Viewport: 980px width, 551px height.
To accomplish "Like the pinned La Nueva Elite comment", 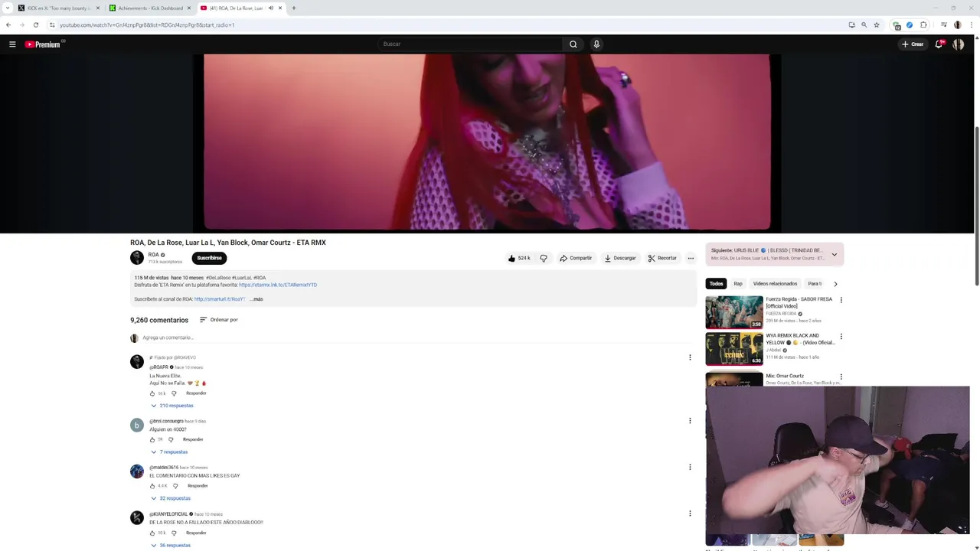I will (x=152, y=393).
